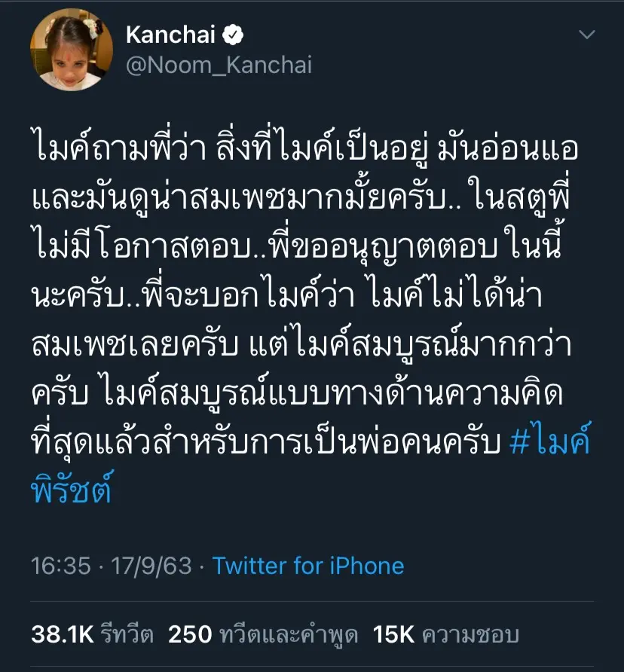Screen dimensions: 624x672
Task: View the 250 quote tweets count
Action: point(189,635)
